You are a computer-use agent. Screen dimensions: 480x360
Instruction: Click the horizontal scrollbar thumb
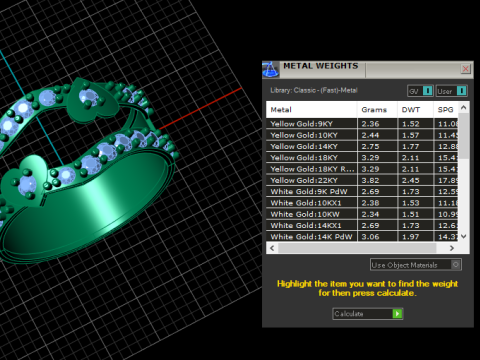[357, 248]
